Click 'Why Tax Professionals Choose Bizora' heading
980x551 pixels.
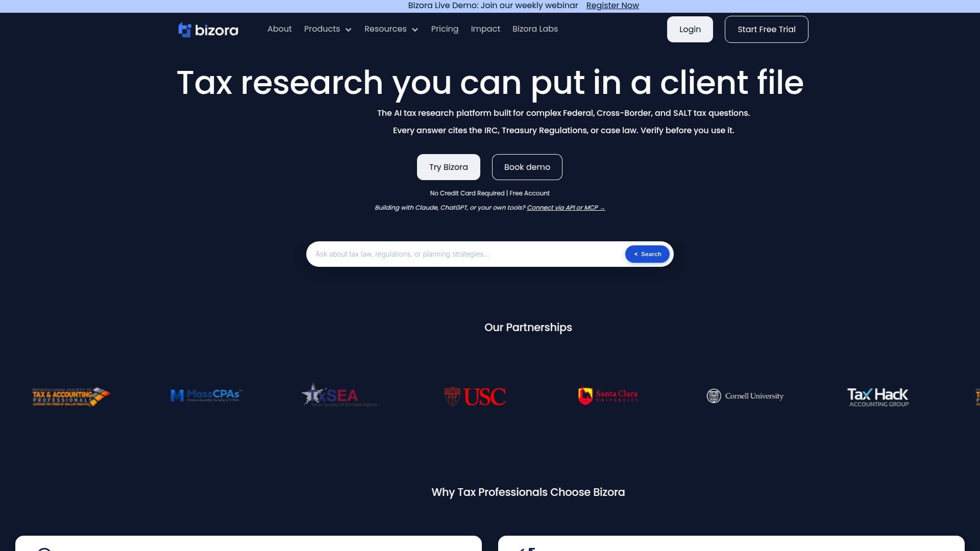528,492
